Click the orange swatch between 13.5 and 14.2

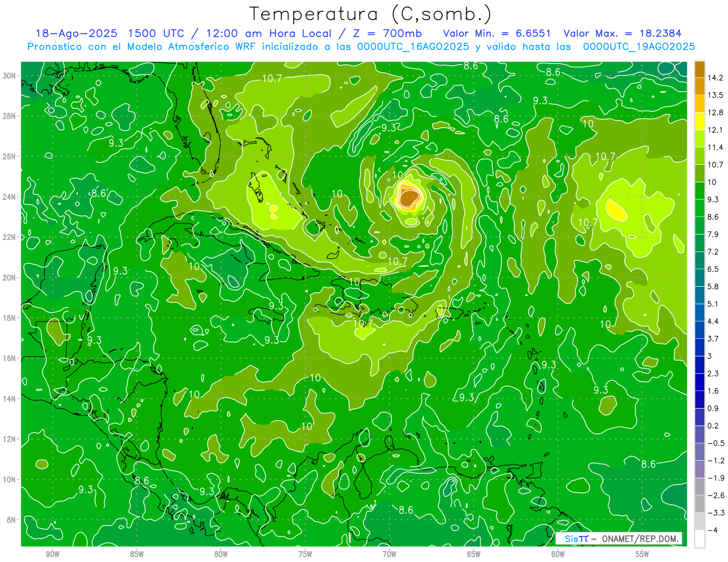(x=699, y=86)
